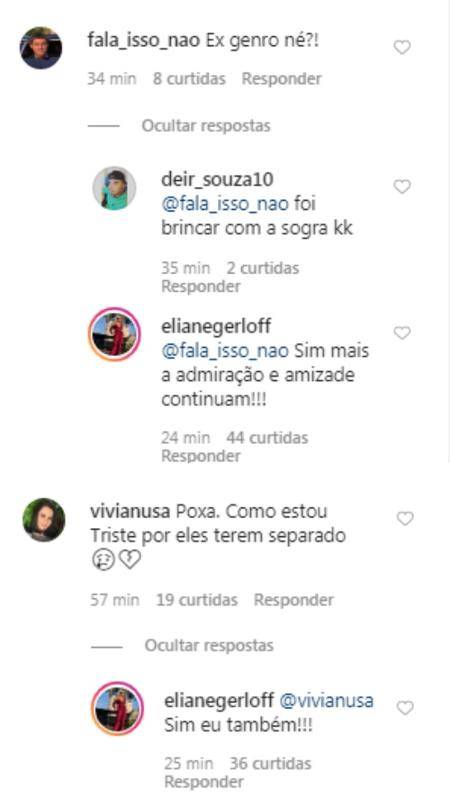
Task: View elianegerloff's story ring avatar in first thread
Action: click(114, 334)
